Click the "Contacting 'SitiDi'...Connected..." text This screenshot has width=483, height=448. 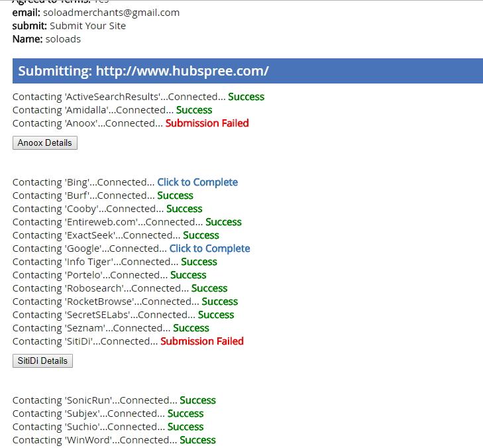tap(85, 341)
